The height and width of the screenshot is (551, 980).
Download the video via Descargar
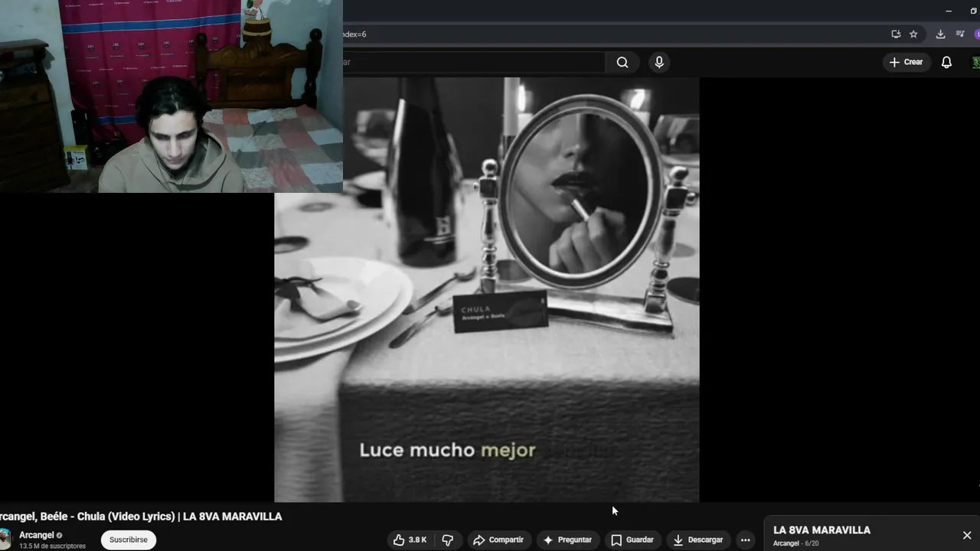point(697,540)
